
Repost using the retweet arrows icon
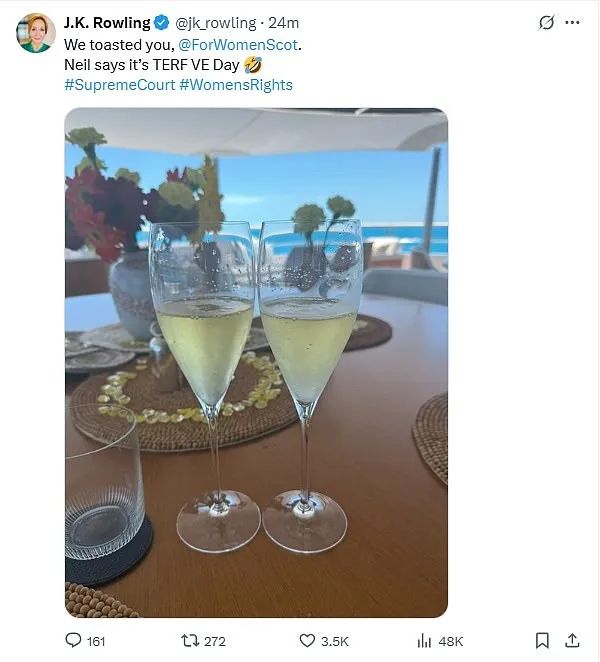[190, 641]
